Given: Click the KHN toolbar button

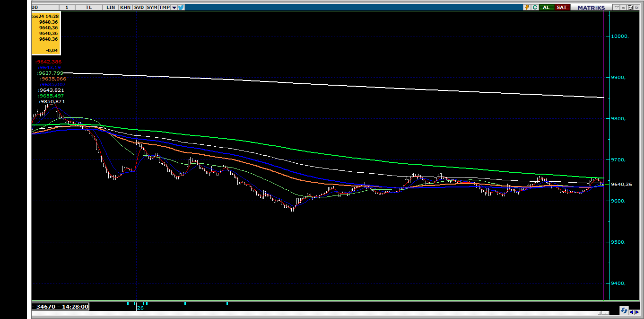Looking at the screenshot, I should [x=125, y=7].
